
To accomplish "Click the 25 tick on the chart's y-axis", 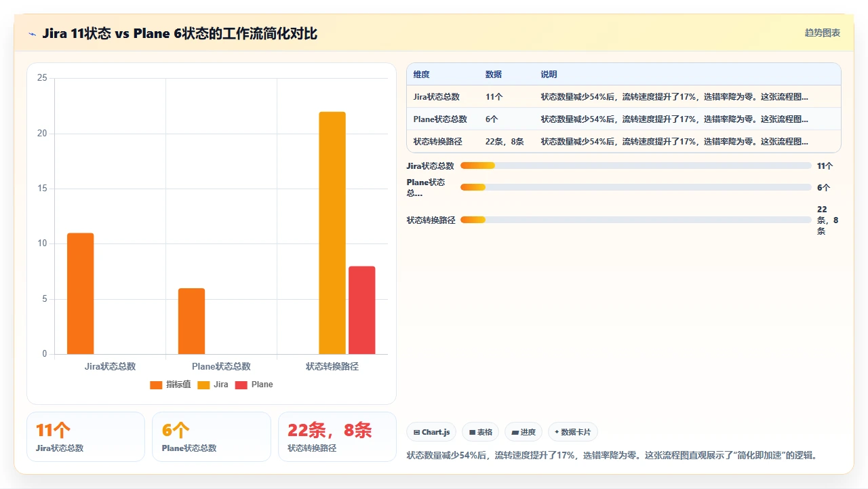I will click(42, 78).
